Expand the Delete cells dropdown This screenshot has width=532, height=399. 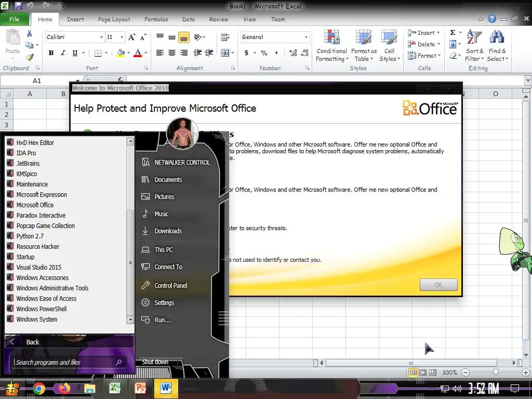coord(438,44)
